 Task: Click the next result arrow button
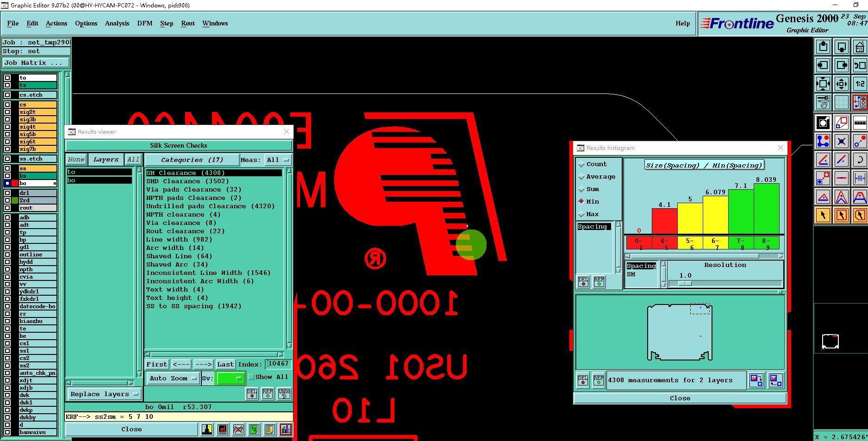203,365
